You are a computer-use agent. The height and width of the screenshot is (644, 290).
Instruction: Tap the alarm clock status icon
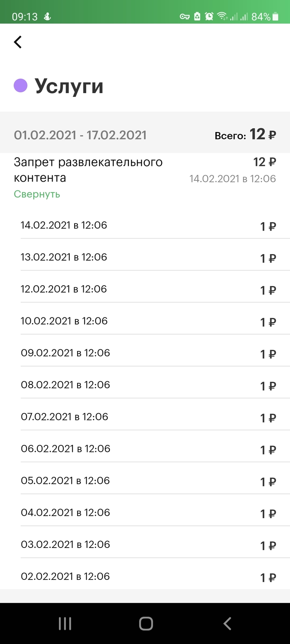click(209, 17)
